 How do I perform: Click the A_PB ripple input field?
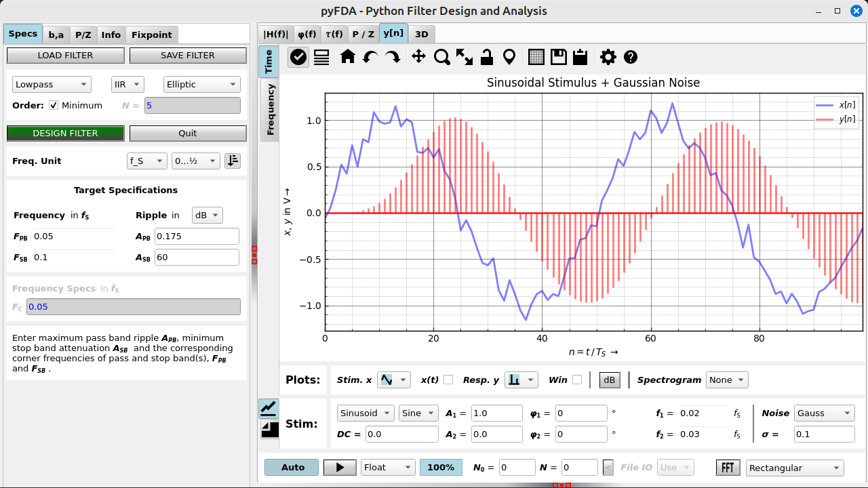(197, 236)
